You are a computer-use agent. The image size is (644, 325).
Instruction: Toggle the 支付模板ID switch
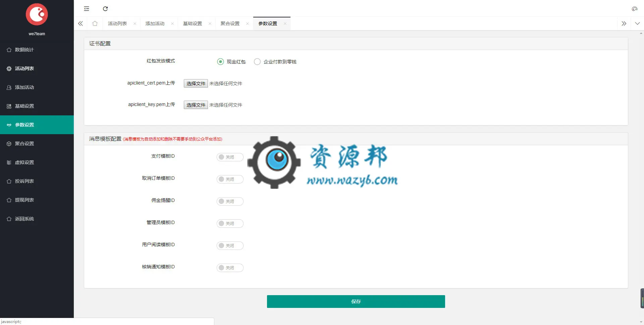pyautogui.click(x=230, y=157)
